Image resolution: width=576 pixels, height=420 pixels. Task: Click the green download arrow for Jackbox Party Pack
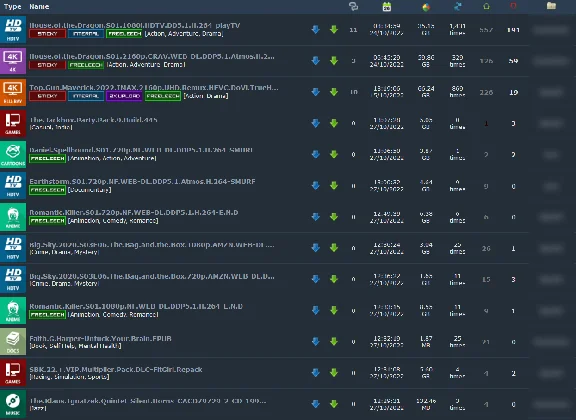click(x=334, y=123)
